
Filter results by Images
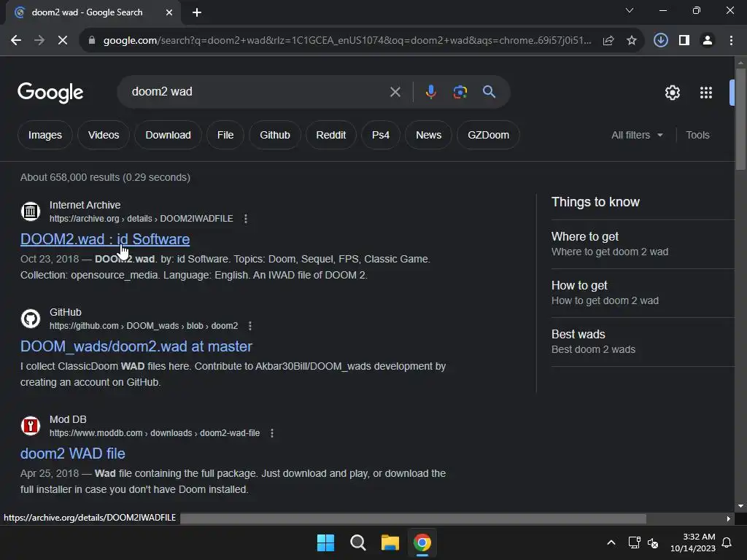coord(44,135)
